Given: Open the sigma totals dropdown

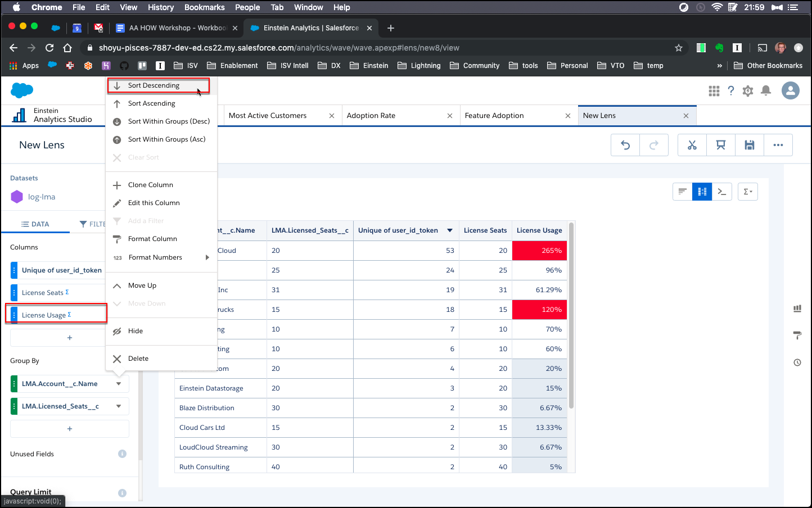Looking at the screenshot, I should tap(748, 192).
